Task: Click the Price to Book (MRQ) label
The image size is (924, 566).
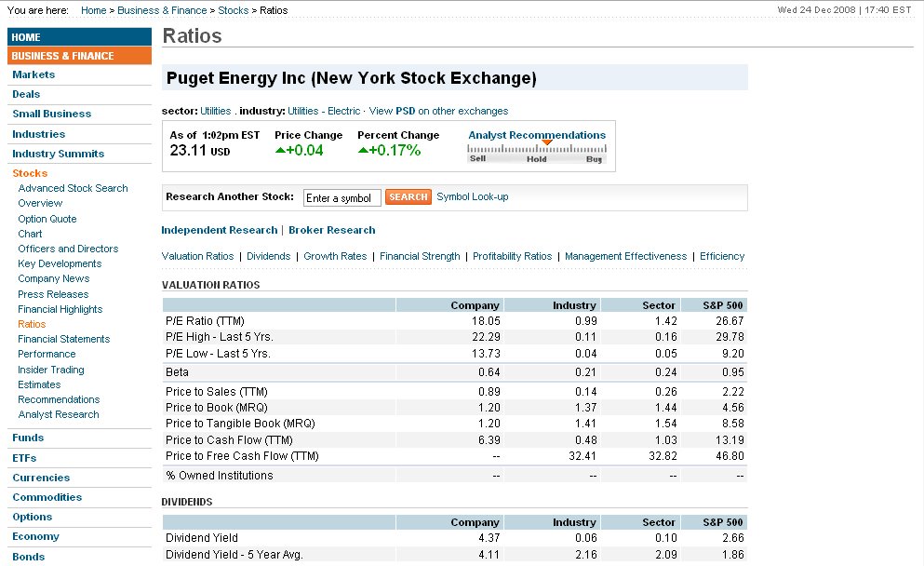Action: click(217, 408)
